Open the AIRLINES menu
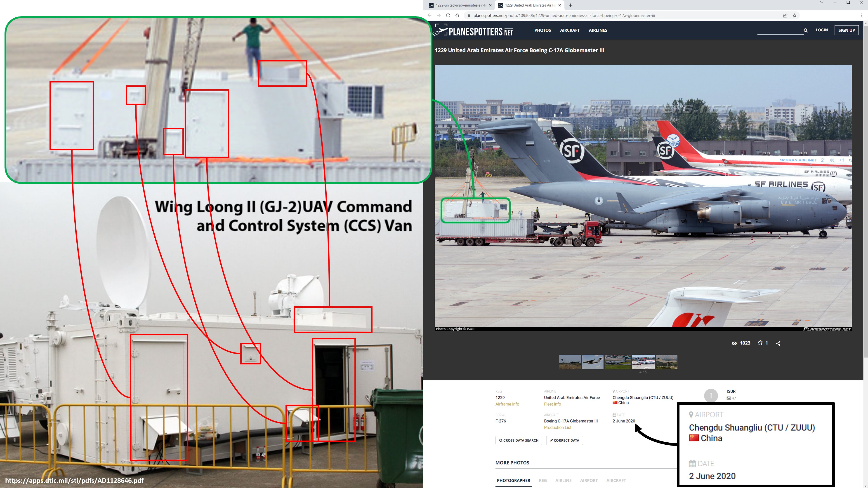 click(598, 30)
